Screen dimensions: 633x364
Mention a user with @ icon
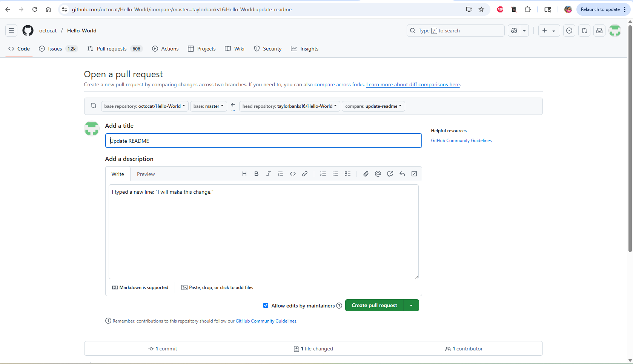378,174
